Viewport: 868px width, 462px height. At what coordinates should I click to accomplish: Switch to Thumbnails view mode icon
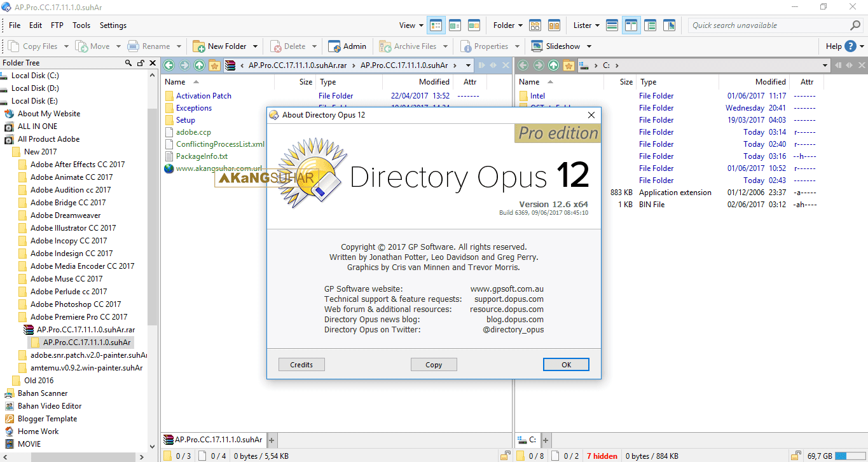474,25
